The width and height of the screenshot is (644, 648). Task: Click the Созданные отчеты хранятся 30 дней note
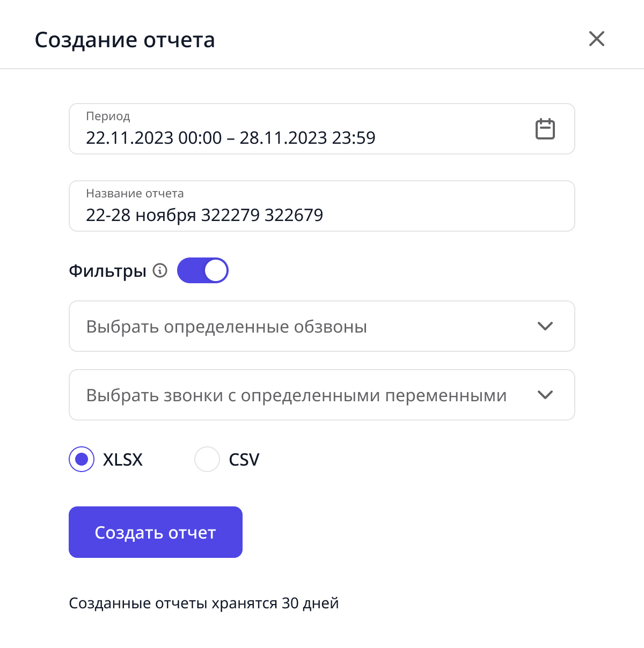204,603
